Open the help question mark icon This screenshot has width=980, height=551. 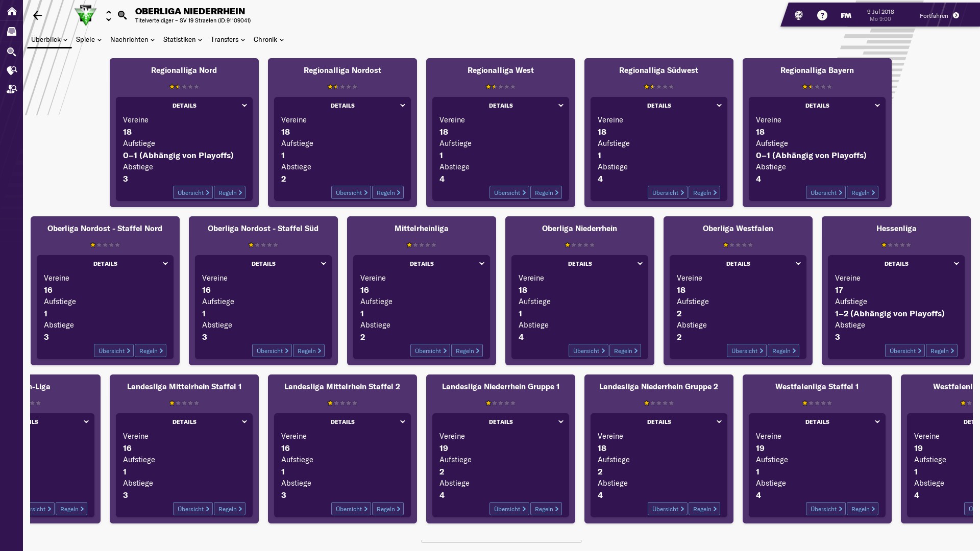coord(822,15)
